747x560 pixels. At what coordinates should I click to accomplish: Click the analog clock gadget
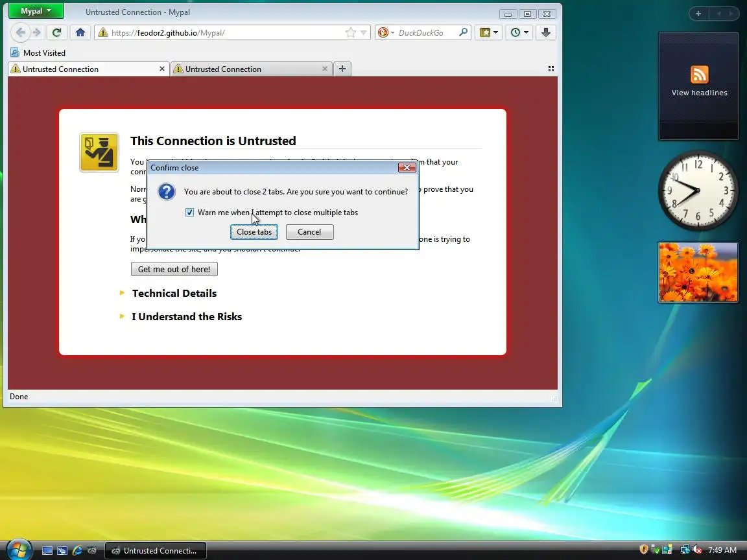(698, 191)
